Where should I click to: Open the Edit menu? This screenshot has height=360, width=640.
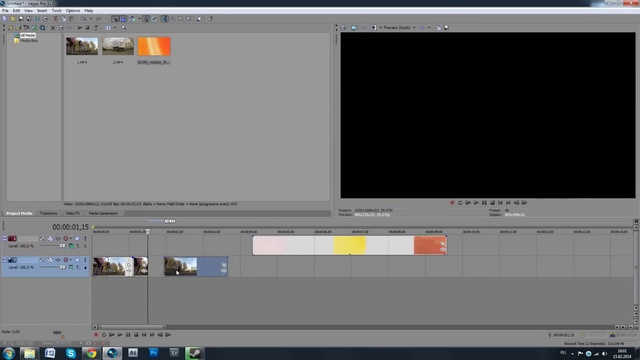point(16,11)
